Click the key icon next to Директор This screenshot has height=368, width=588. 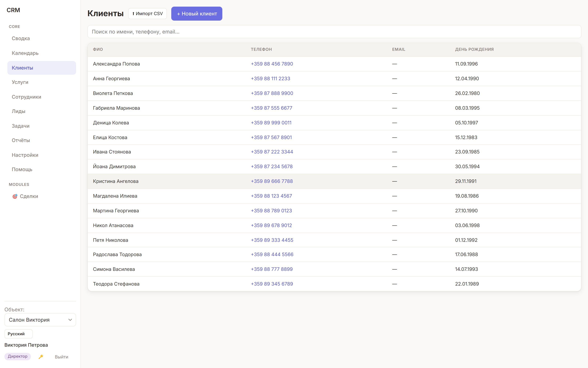pyautogui.click(x=41, y=357)
